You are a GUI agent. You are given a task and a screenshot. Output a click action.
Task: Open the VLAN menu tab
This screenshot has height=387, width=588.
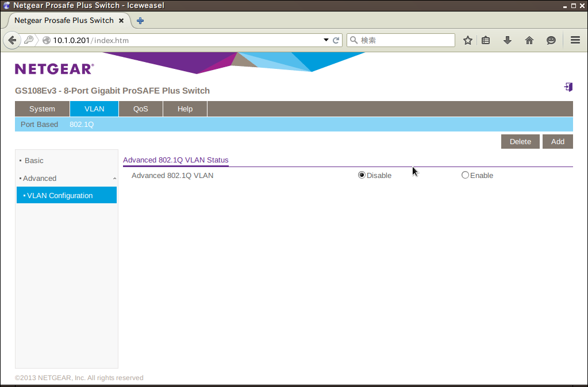tap(94, 109)
